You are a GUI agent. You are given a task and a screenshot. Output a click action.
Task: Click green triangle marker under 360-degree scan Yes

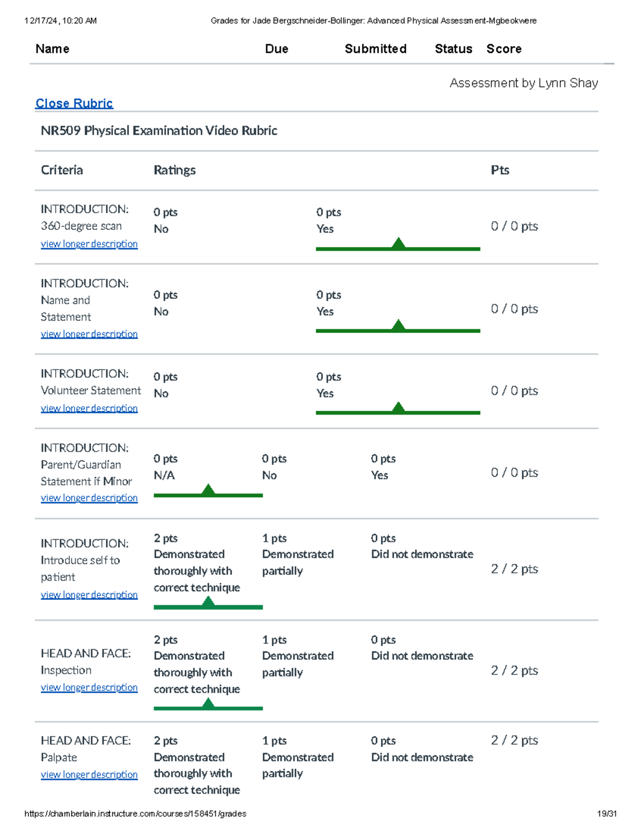coord(398,244)
